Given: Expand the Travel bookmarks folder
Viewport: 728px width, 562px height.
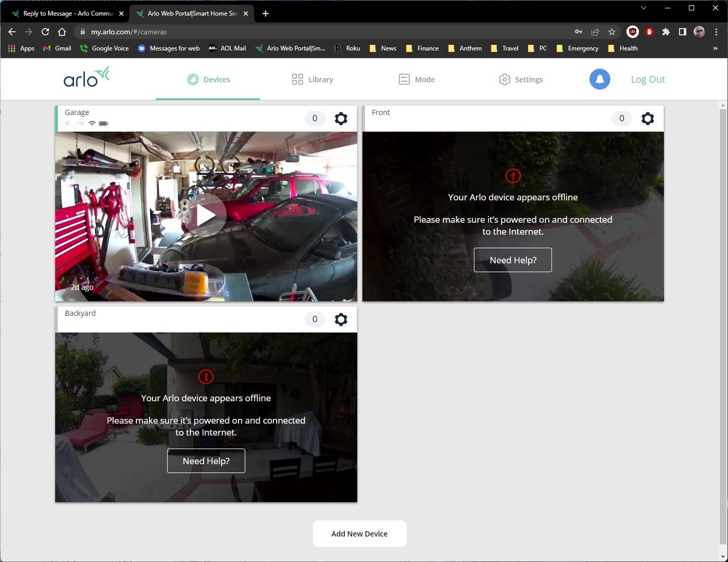Looking at the screenshot, I should (505, 48).
